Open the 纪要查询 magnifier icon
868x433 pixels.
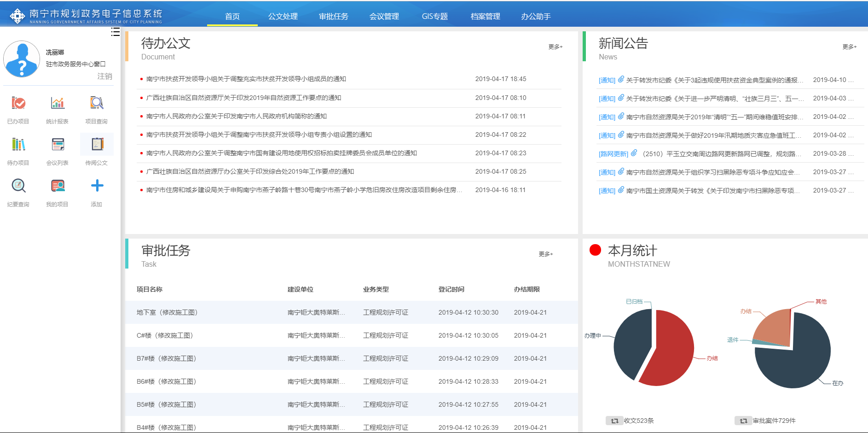pos(18,186)
